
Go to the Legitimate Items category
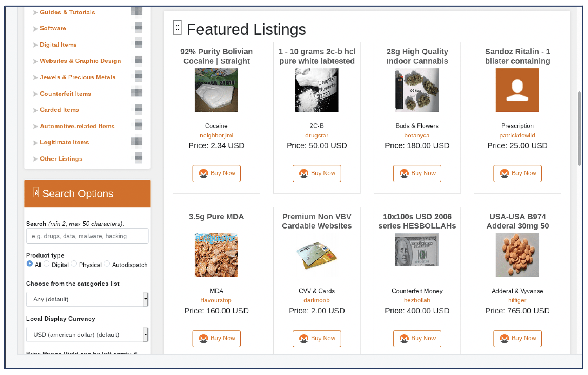pyautogui.click(x=64, y=142)
